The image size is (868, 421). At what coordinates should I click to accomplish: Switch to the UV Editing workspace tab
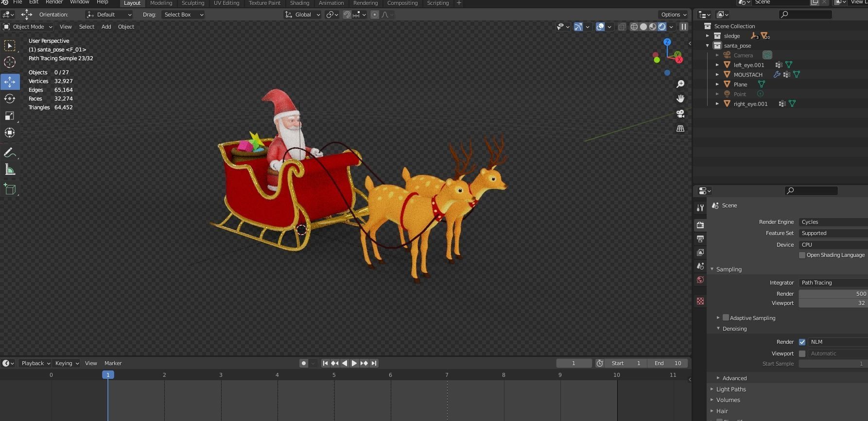[226, 3]
